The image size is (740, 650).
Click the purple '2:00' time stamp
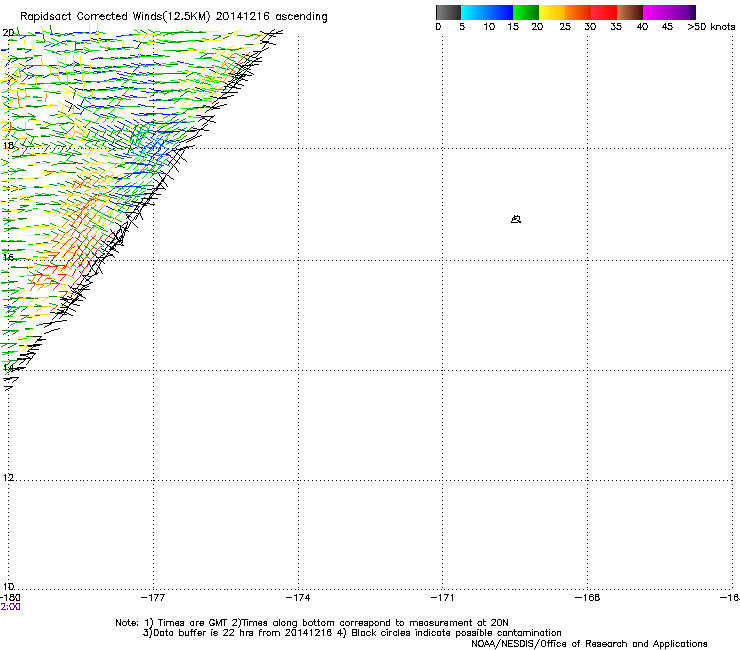click(10, 607)
